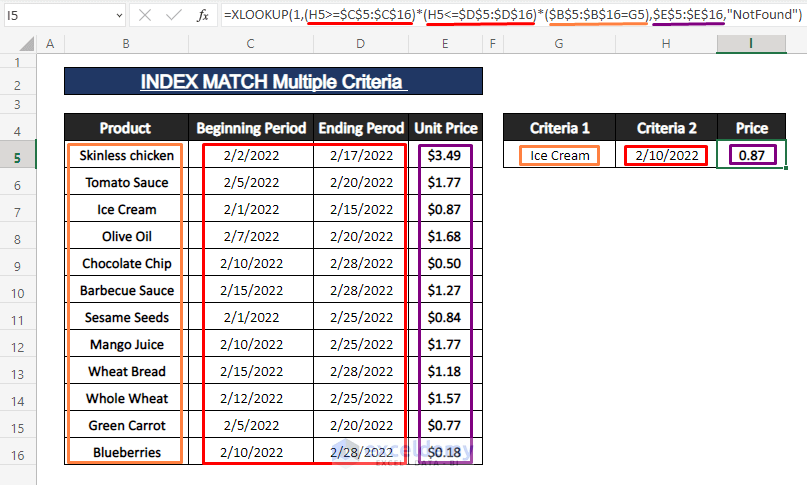Select the Ice Cream cell in Product column

pos(126,209)
